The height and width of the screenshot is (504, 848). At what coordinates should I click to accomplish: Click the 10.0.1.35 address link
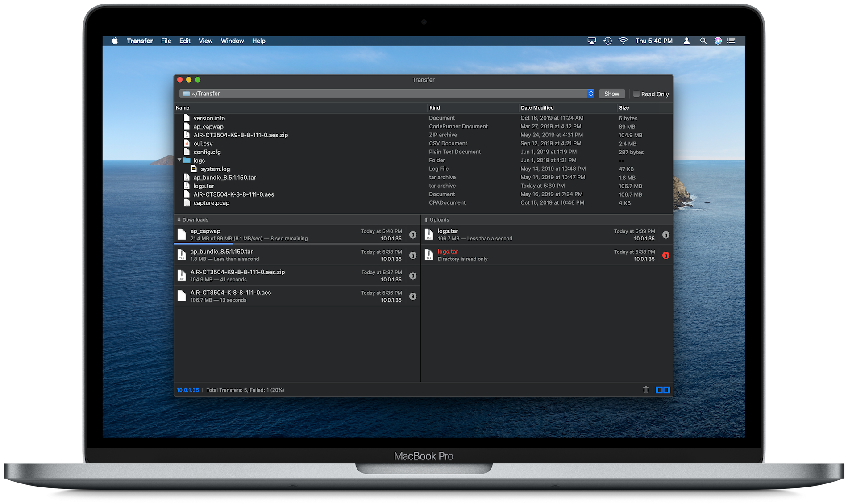(x=188, y=390)
